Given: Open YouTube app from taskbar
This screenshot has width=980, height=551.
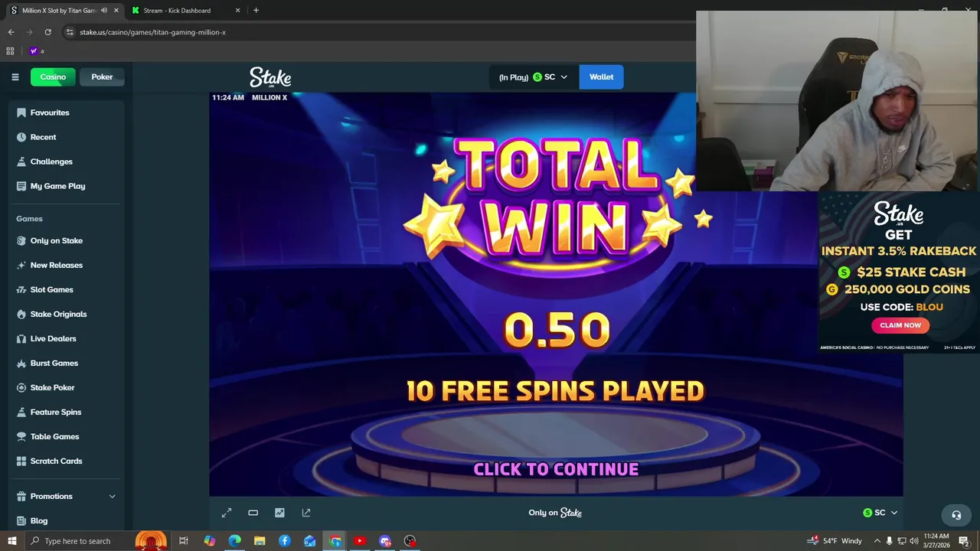Looking at the screenshot, I should click(360, 541).
